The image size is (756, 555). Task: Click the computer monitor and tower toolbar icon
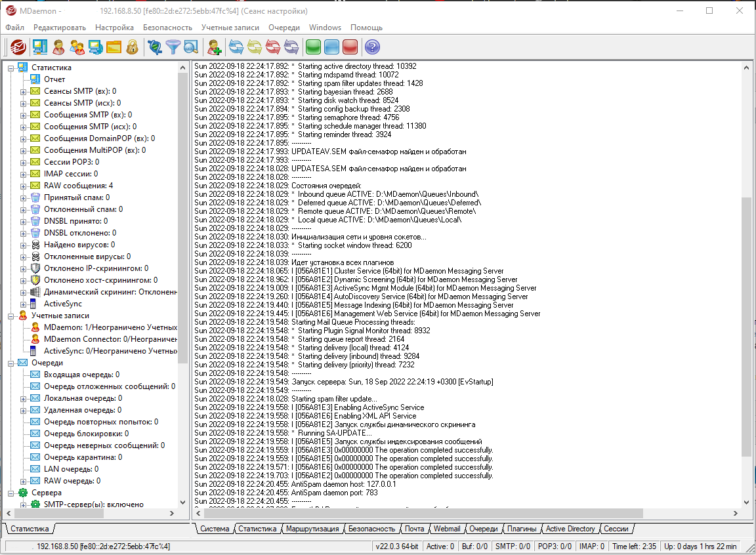click(40, 47)
